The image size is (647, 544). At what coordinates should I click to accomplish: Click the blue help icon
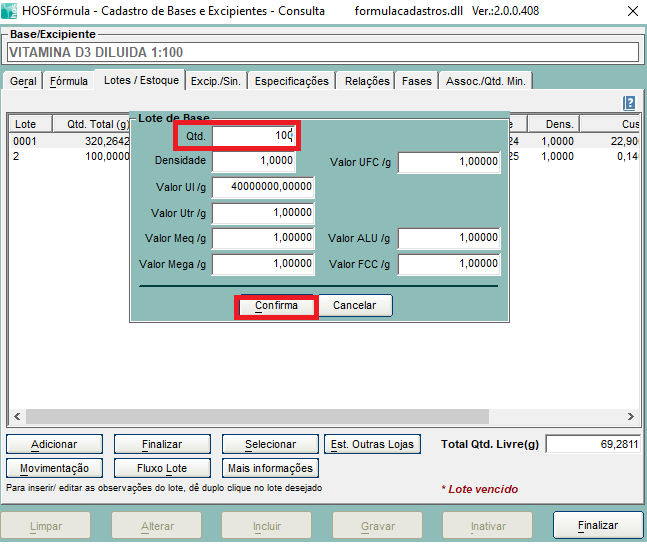point(629,103)
